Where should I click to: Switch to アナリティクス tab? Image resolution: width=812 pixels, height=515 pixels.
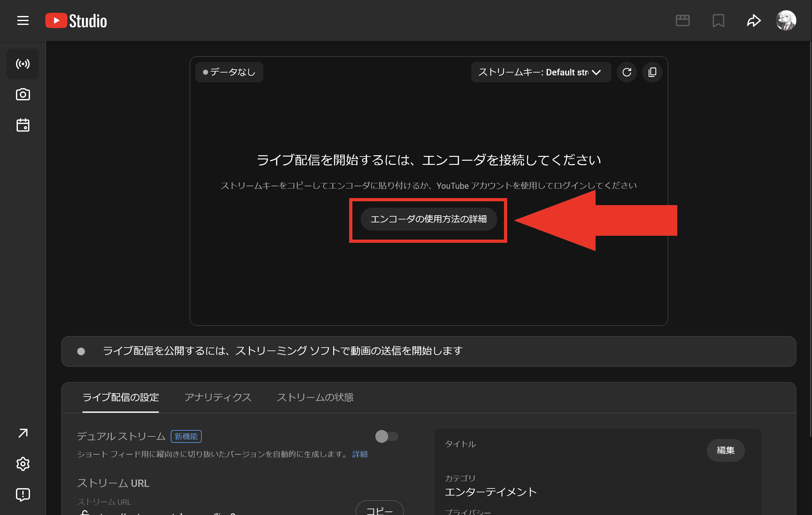pyautogui.click(x=218, y=397)
